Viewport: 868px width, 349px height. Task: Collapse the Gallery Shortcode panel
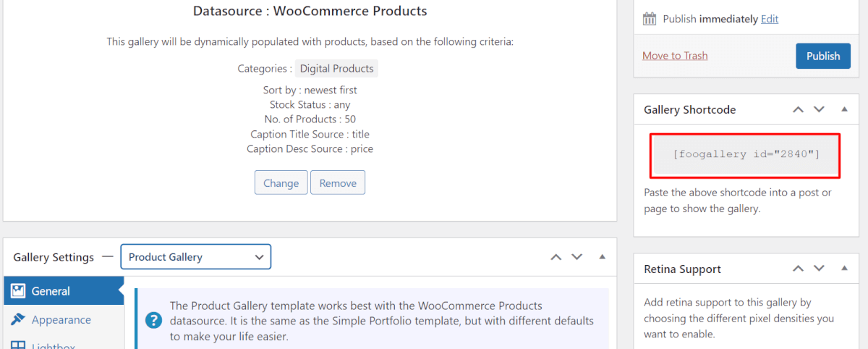844,110
